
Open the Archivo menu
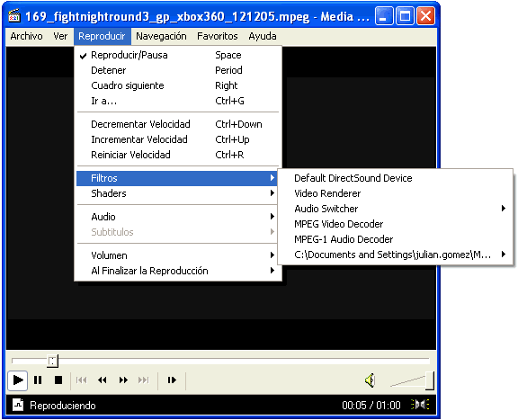[x=26, y=36]
